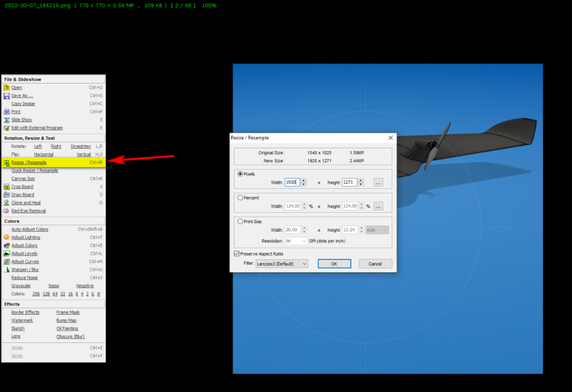
Task: Click the Red-Eye Removal icon
Action: pos(6,211)
